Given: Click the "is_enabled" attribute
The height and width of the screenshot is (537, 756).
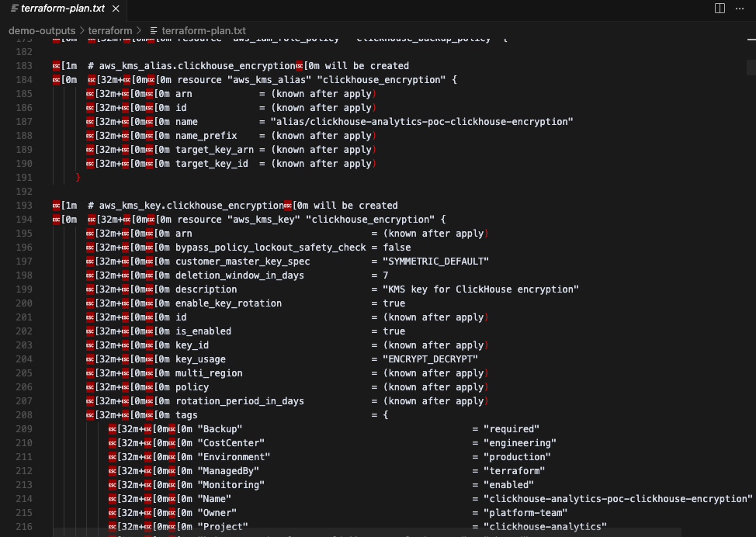Looking at the screenshot, I should (203, 331).
